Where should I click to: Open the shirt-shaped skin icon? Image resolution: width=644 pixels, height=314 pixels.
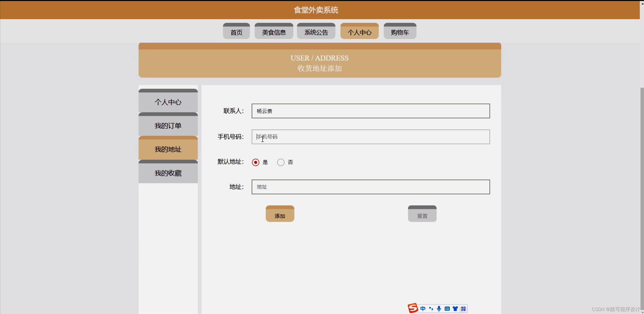pos(455,308)
